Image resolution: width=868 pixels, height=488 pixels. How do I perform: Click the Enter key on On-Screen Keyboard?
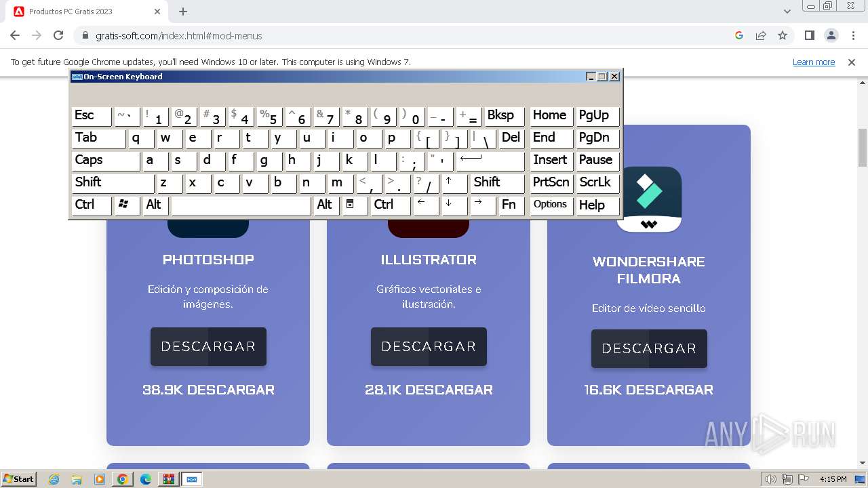tap(490, 161)
